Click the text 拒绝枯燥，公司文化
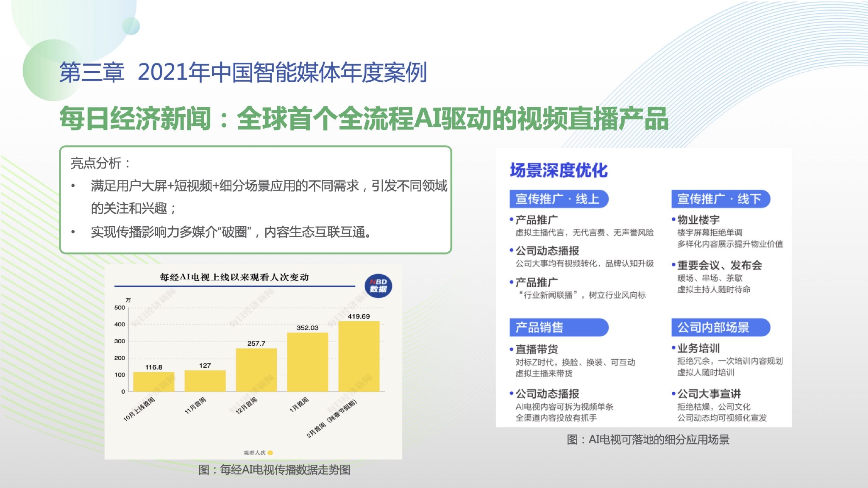 click(x=714, y=407)
